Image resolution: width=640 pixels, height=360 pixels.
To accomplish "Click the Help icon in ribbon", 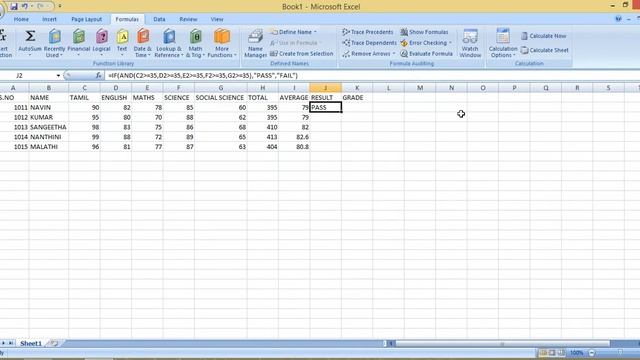I will [618, 19].
